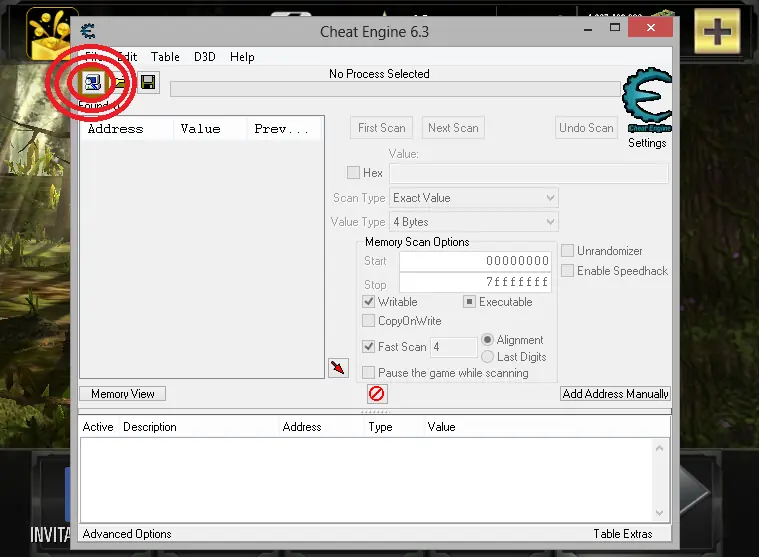Click the red arrow add-to-list icon
This screenshot has width=759, height=557.
(338, 368)
